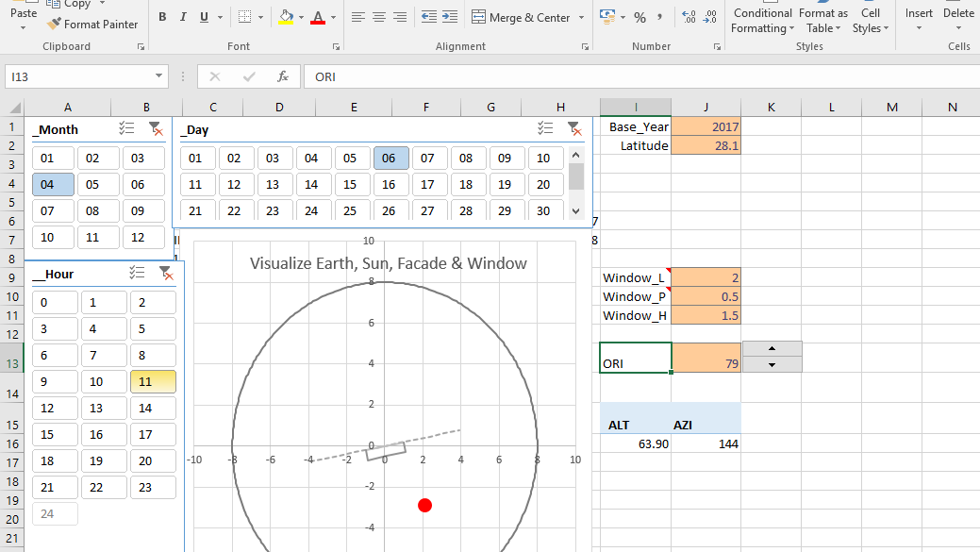The image size is (980, 552).
Task: Open the Conditional Formatting menu
Action: point(762,20)
